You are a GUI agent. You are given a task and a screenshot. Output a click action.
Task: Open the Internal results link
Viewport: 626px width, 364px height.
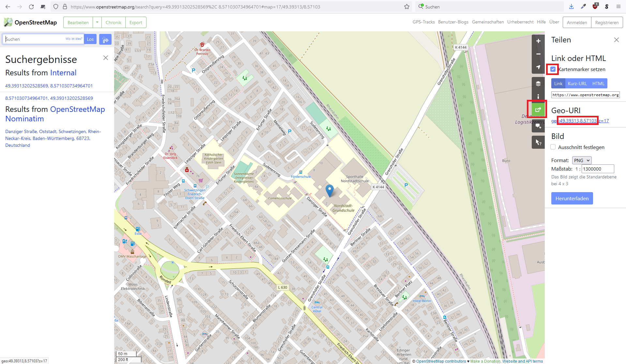[x=63, y=73]
